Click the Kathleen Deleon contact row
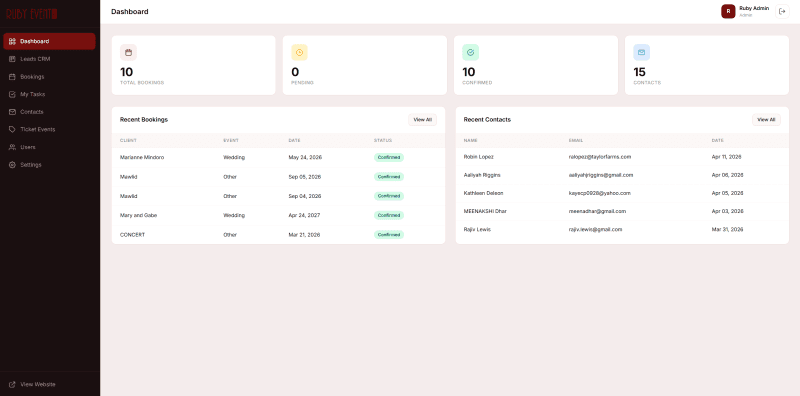Screen dimensions: 800x396 tap(622, 193)
